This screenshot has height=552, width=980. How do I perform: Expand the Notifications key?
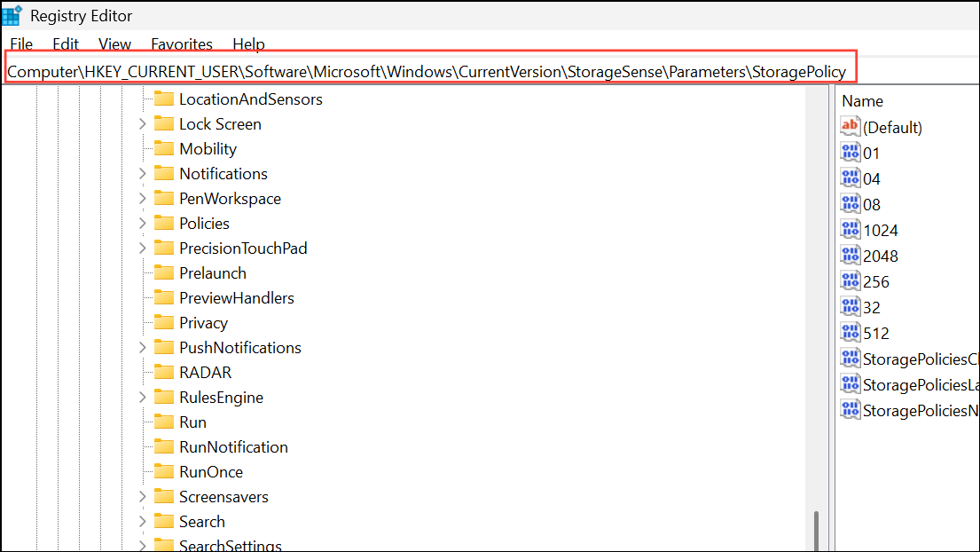[143, 174]
